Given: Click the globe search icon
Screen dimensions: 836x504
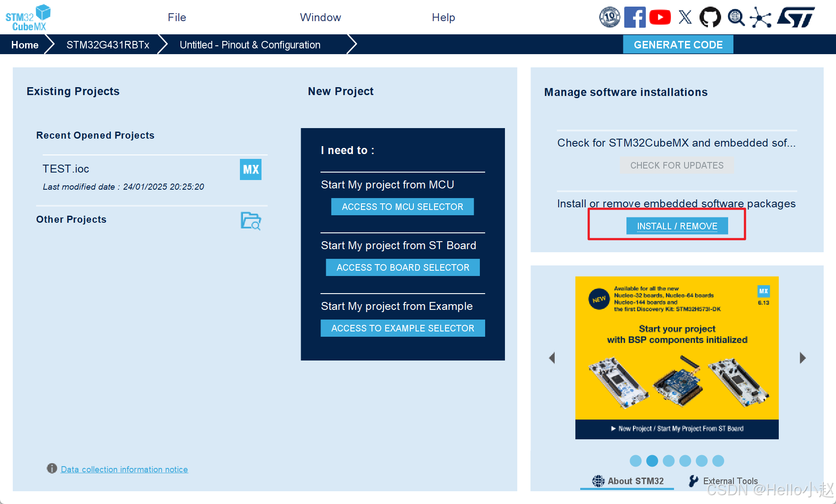Looking at the screenshot, I should coord(736,18).
